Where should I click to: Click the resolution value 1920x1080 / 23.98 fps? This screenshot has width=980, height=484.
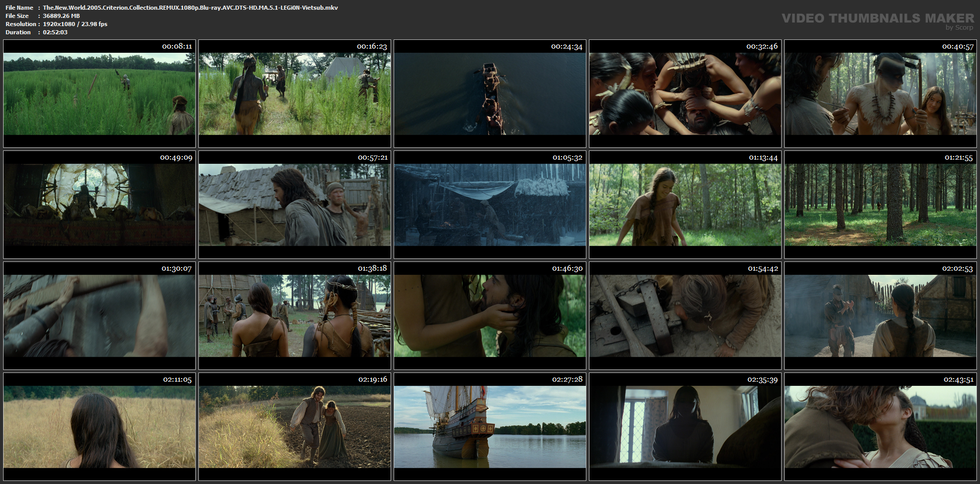coord(75,24)
